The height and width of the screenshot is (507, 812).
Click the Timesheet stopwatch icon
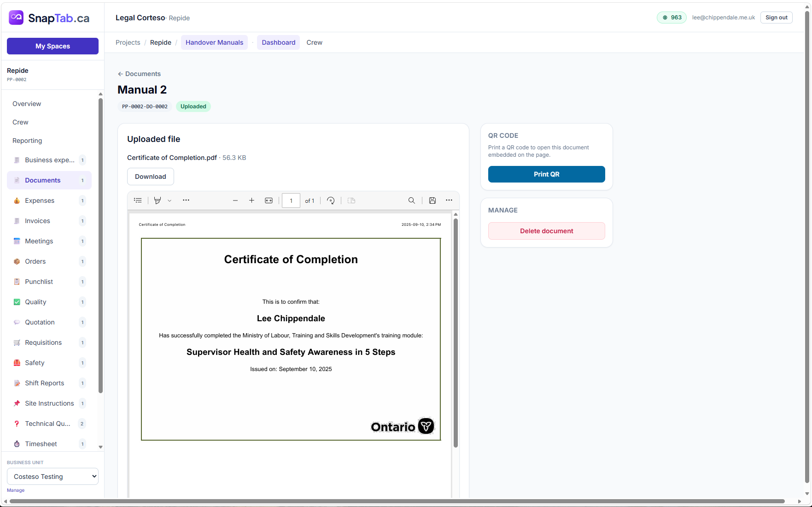(17, 444)
